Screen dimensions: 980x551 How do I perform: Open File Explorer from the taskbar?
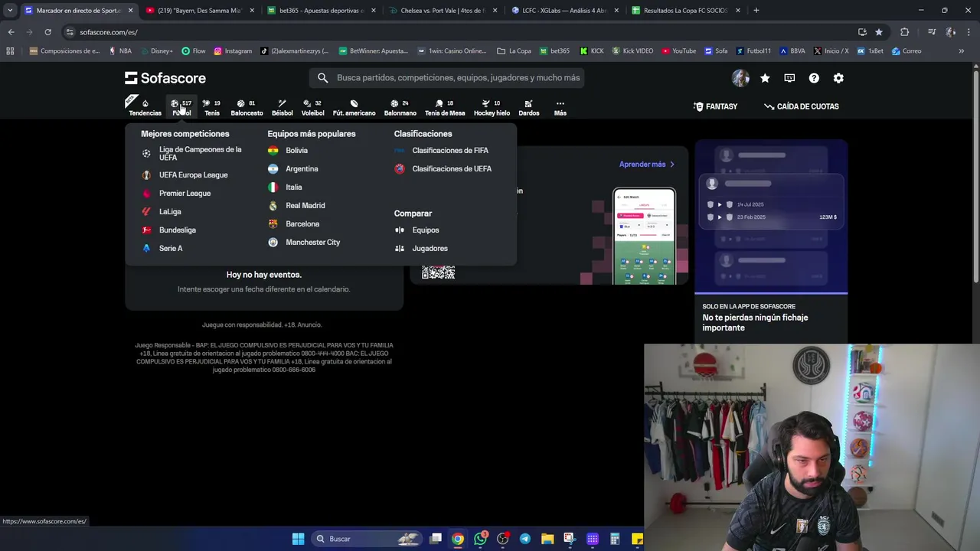[x=547, y=539]
